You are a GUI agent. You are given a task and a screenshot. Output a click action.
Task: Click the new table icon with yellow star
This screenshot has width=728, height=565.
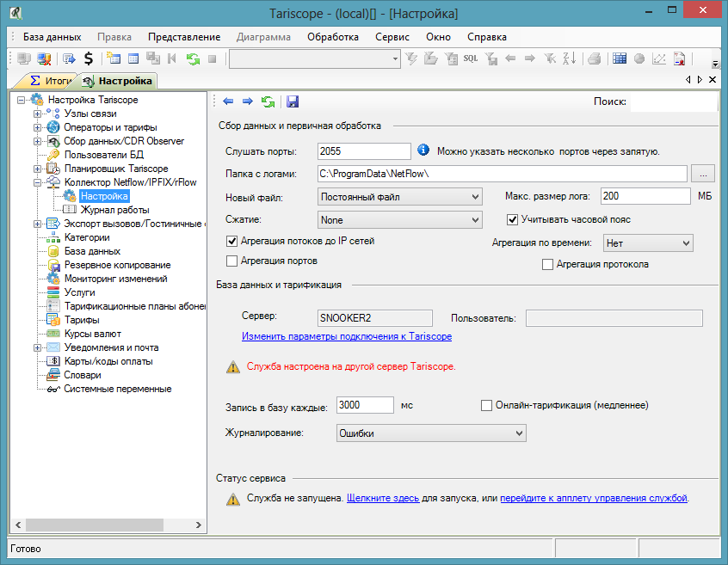(114, 58)
